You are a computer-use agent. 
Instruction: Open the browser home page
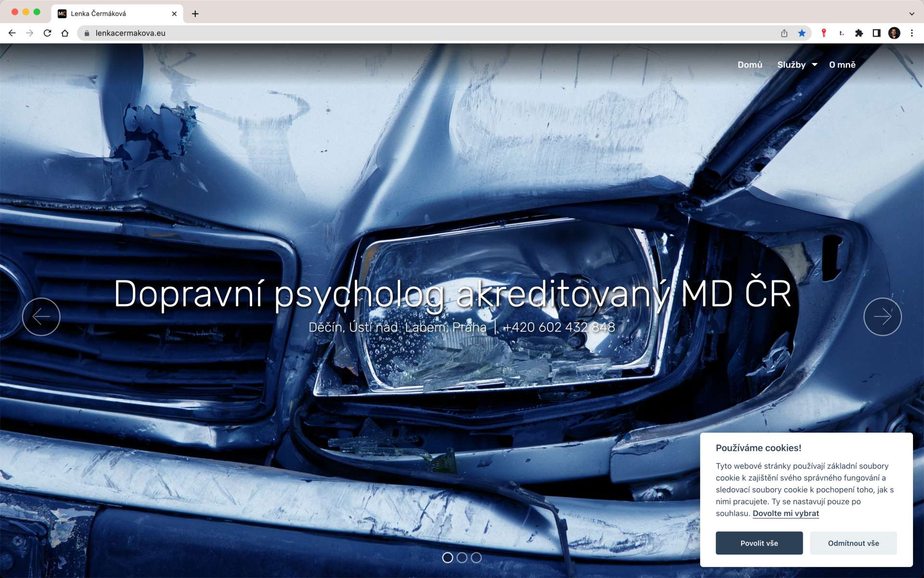[x=65, y=33]
